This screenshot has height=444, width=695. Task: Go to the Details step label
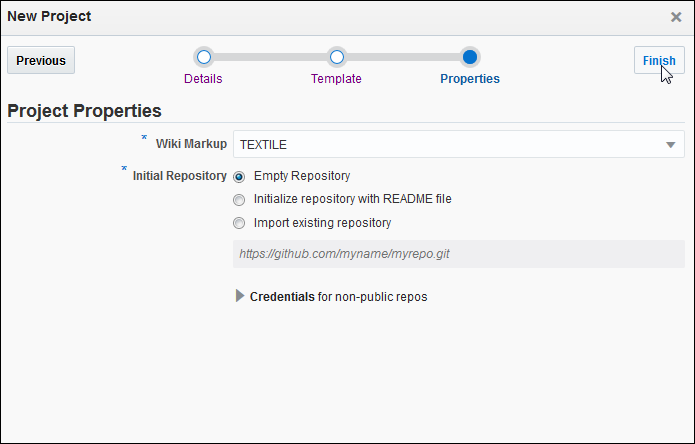pos(203,79)
